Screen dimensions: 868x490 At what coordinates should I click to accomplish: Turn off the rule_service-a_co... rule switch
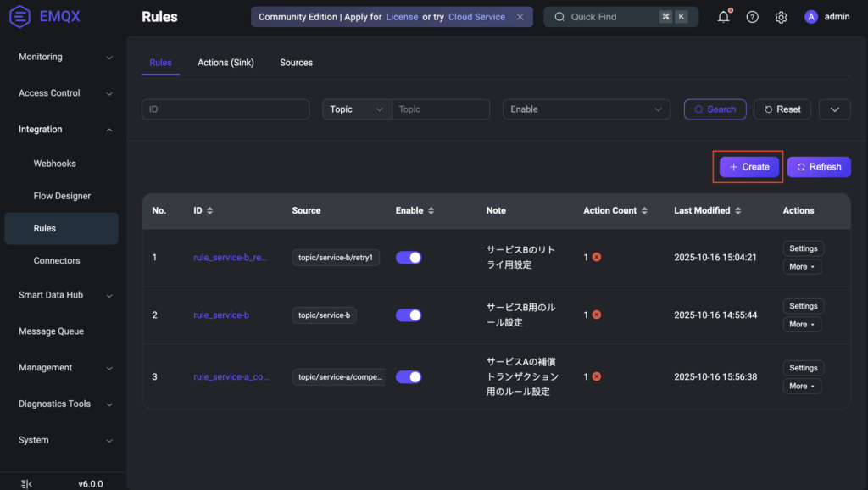(409, 376)
